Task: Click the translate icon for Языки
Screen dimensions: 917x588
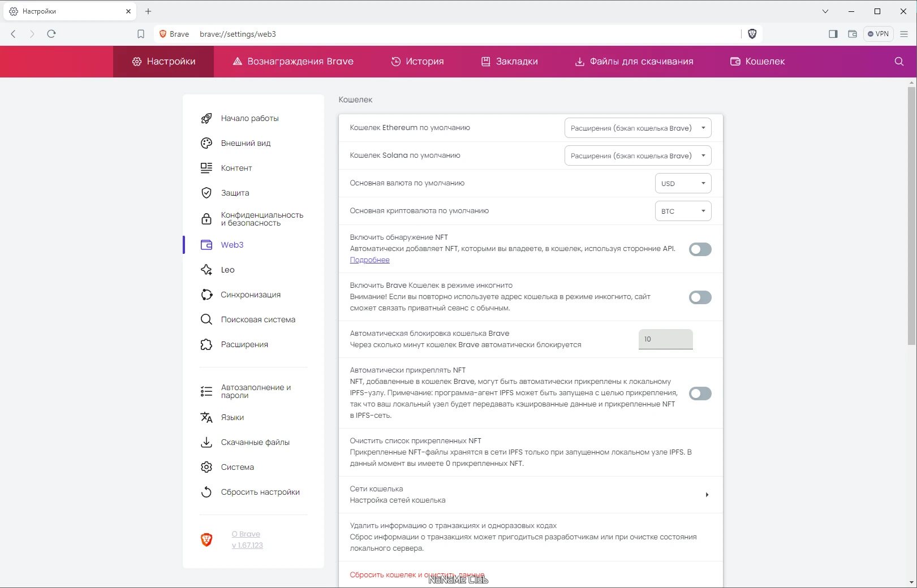Action: 206,417
